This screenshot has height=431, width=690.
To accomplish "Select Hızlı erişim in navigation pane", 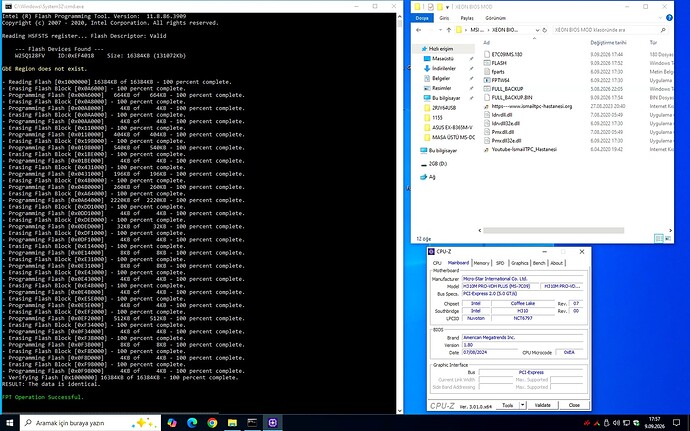I will (440, 49).
